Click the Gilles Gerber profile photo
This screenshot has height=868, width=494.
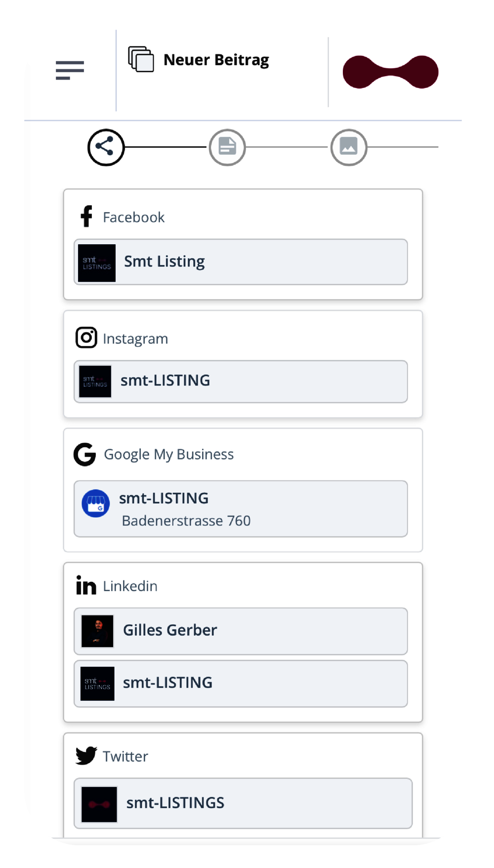click(97, 631)
